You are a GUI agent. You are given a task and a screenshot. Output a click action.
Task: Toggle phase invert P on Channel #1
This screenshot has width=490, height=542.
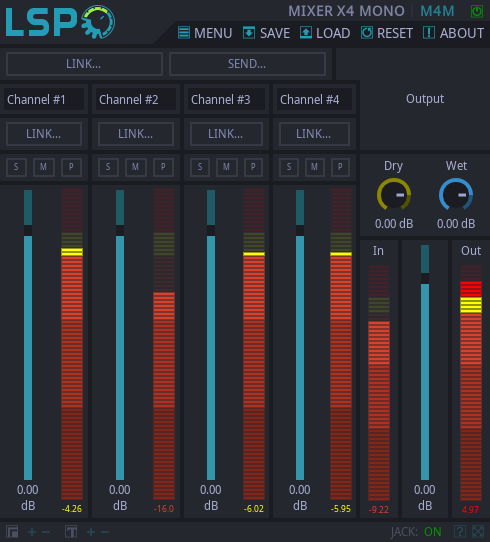(71, 167)
